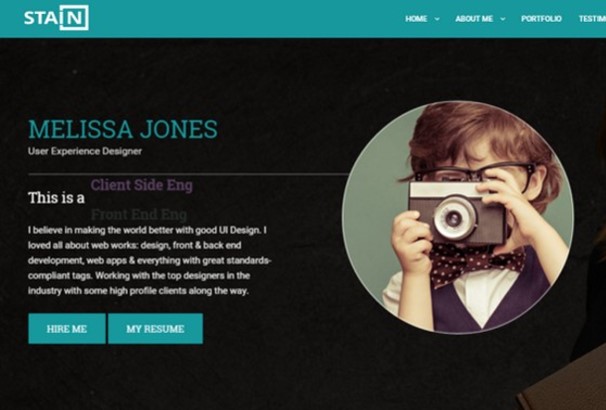Click the User Experience Designer subtitle

pyautogui.click(x=85, y=151)
